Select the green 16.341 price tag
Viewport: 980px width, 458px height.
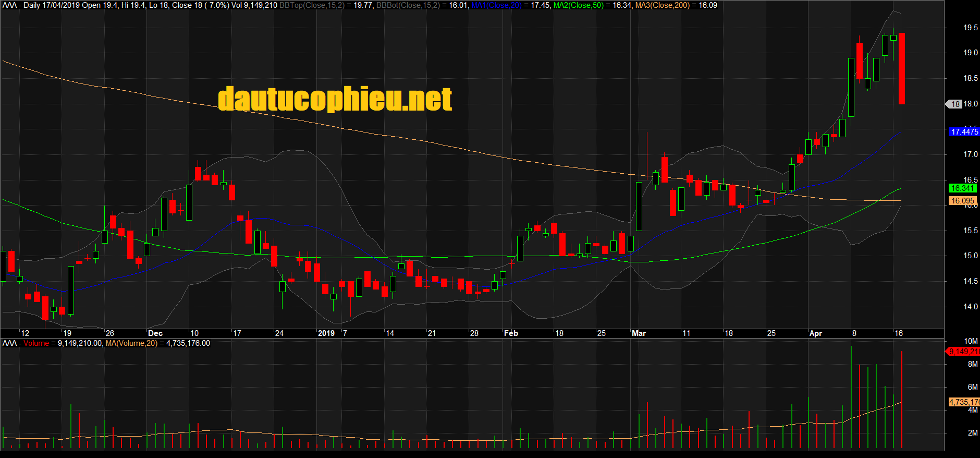tap(962, 188)
